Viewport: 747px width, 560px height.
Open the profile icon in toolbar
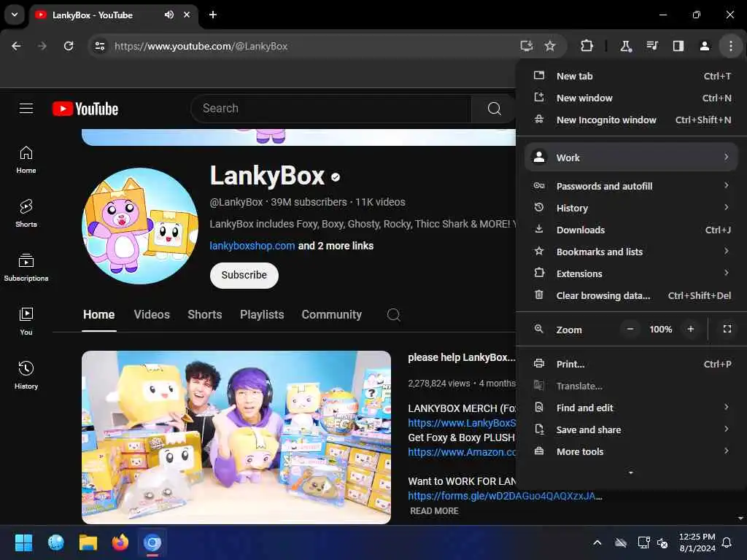point(704,46)
